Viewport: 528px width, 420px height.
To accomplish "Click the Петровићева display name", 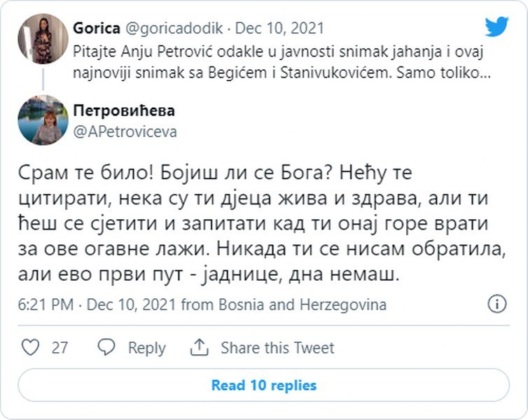I will [x=124, y=111].
